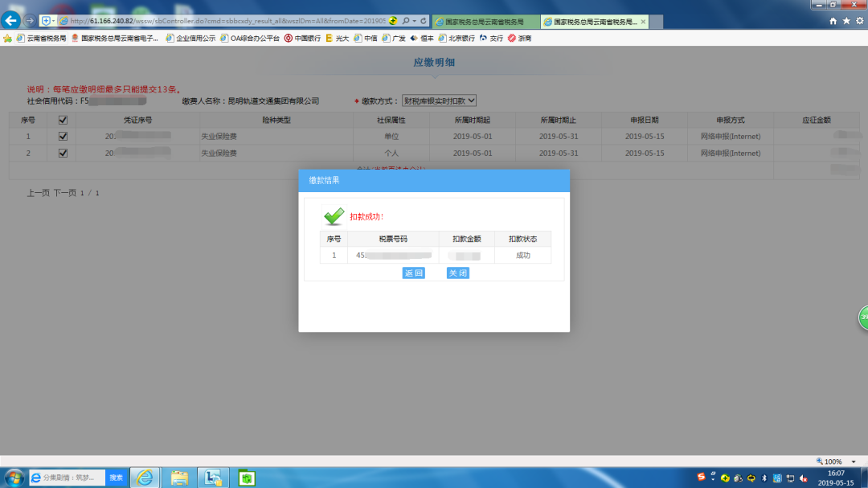Open the 中信 bookmark
Viewport: 868px width, 488px height.
366,39
